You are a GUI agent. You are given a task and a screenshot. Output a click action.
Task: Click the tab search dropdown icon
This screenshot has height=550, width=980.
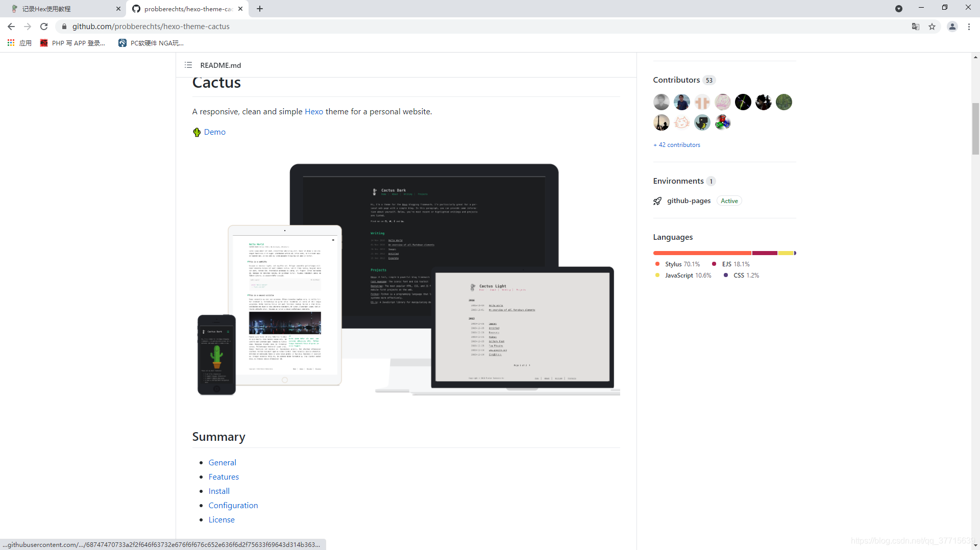[x=899, y=9]
